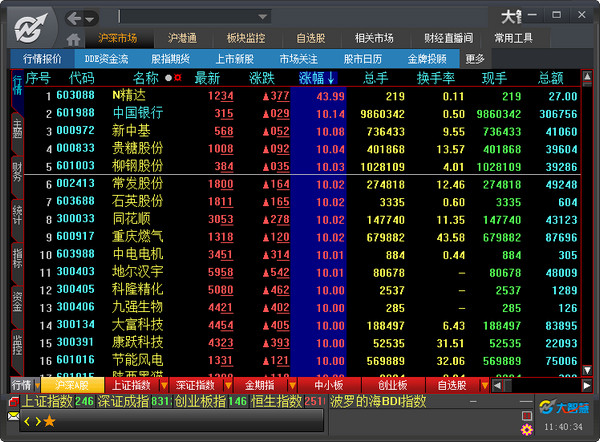Open the 财经直播间 tab
This screenshot has height=442, width=600.
(448, 38)
